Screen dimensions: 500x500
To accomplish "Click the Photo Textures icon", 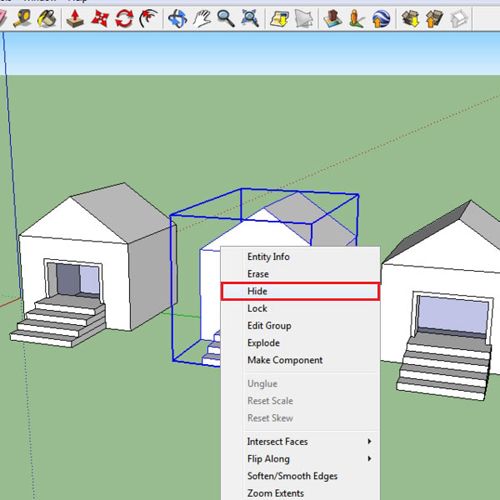I will (357, 18).
